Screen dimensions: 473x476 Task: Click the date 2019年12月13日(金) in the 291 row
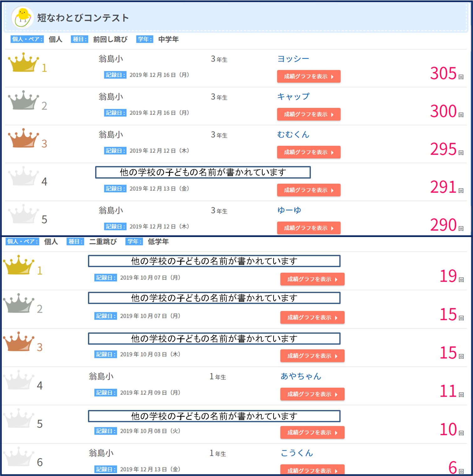(159, 189)
